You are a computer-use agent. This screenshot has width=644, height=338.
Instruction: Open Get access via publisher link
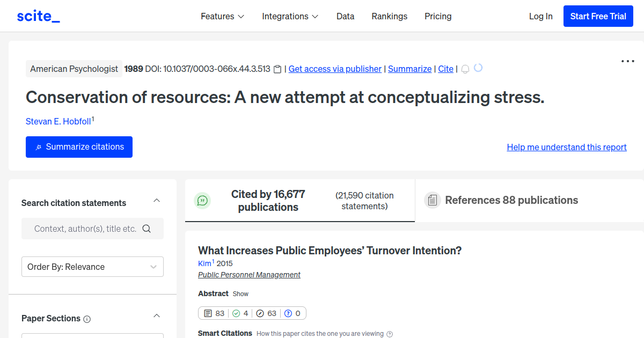335,69
